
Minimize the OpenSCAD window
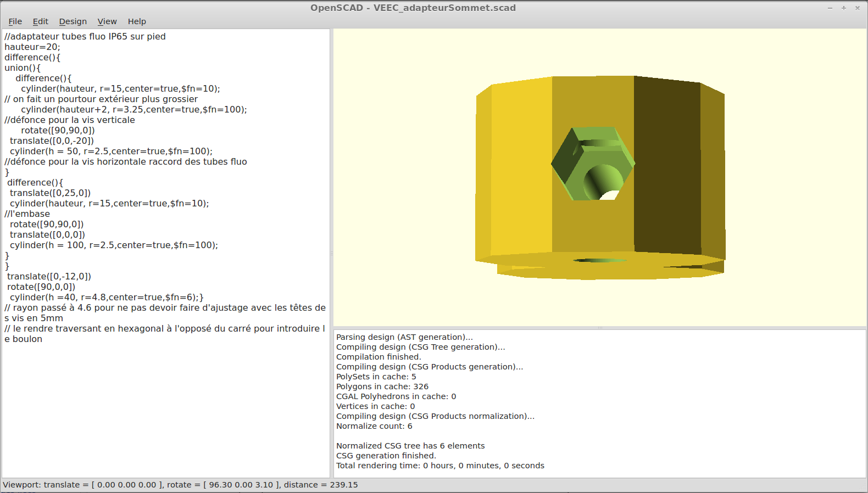click(830, 8)
